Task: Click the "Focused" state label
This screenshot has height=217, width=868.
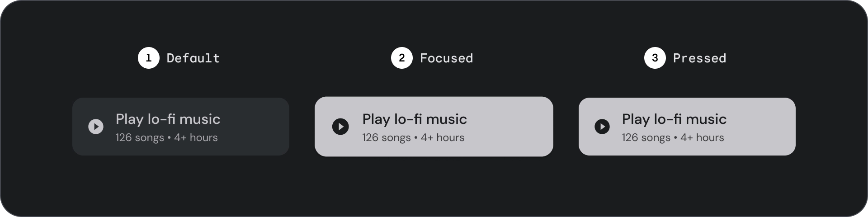Action: pos(446,58)
